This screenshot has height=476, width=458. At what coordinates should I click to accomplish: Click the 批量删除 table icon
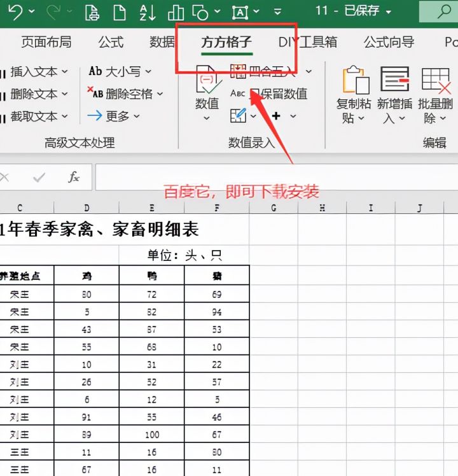tap(436, 80)
